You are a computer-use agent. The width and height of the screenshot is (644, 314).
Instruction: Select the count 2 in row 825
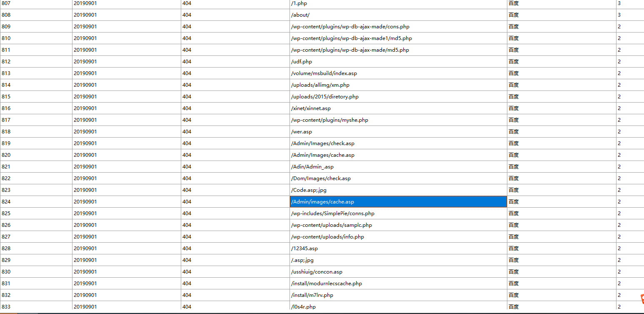pos(630,214)
